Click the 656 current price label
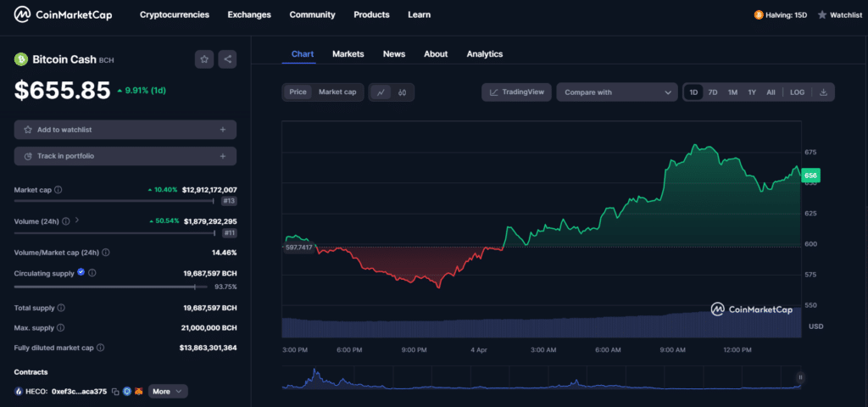868x407 pixels. (810, 175)
